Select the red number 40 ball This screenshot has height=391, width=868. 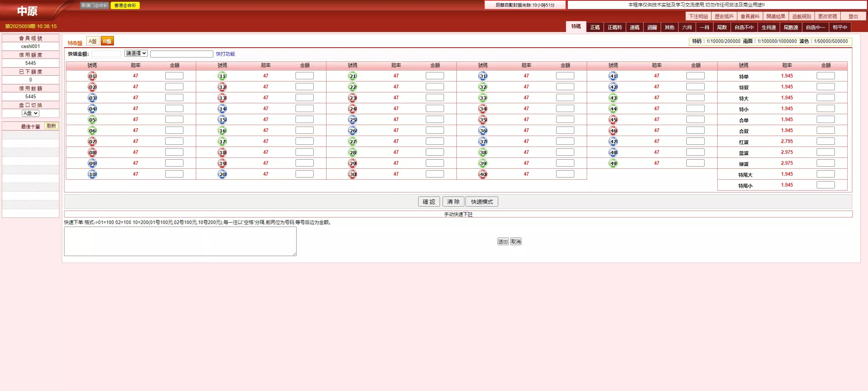(483, 174)
